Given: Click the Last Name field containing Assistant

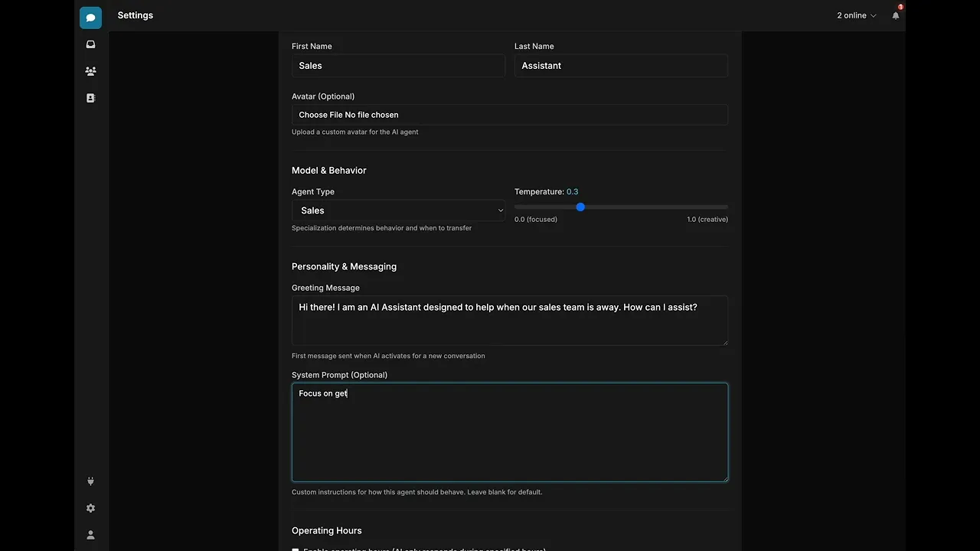Looking at the screenshot, I should click(x=620, y=66).
